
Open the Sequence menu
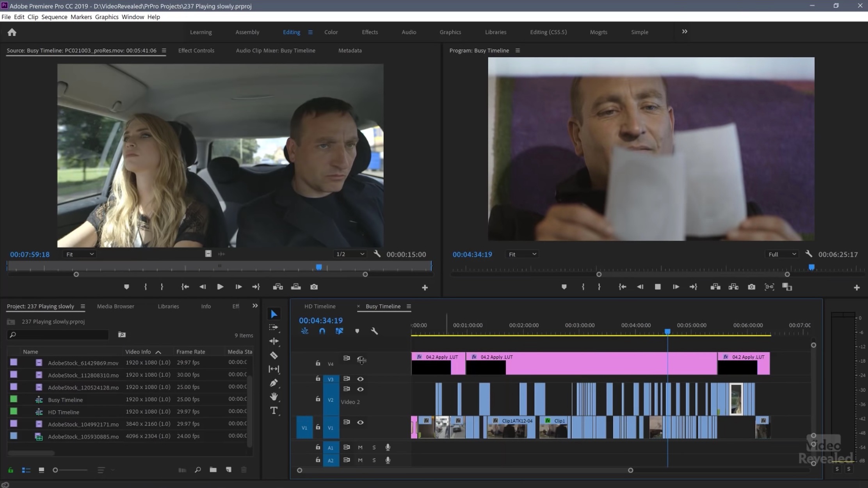[x=54, y=17]
